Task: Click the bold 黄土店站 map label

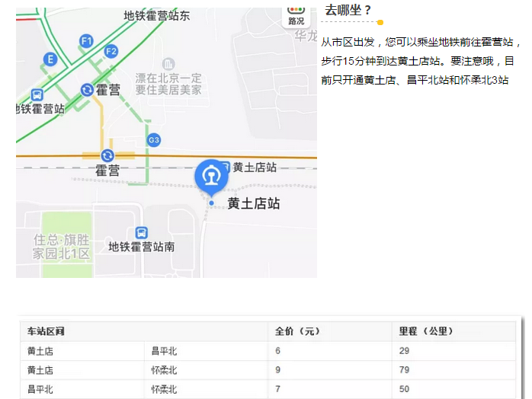Action: point(254,204)
